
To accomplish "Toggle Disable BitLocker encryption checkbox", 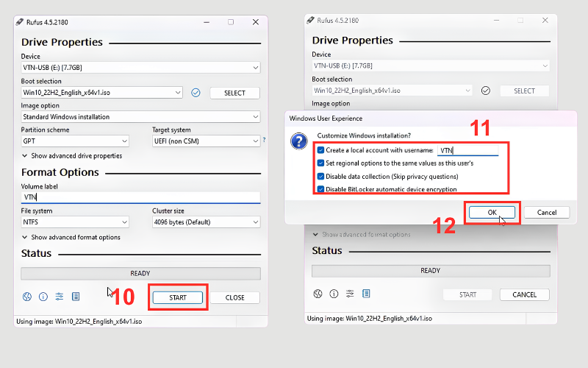I will coord(320,189).
